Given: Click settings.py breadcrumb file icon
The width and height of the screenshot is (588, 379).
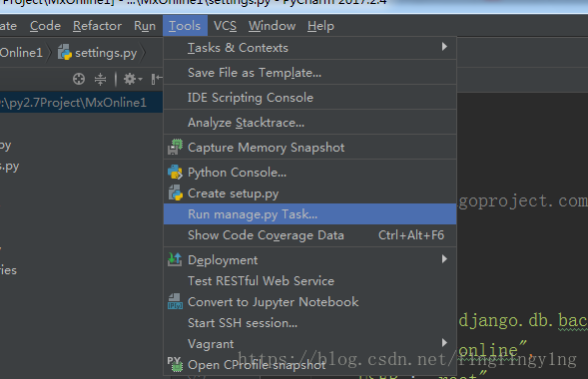Looking at the screenshot, I should point(65,53).
